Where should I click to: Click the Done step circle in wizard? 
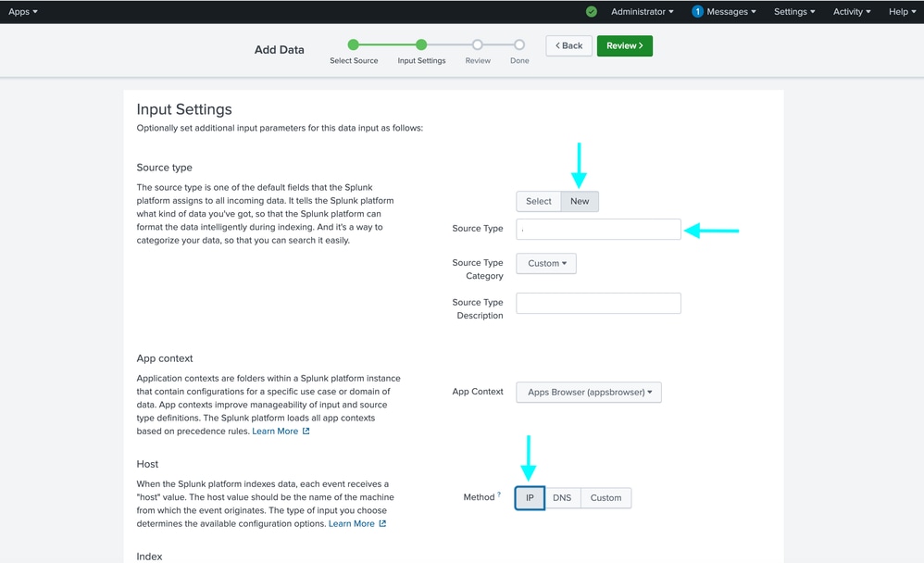[519, 44]
